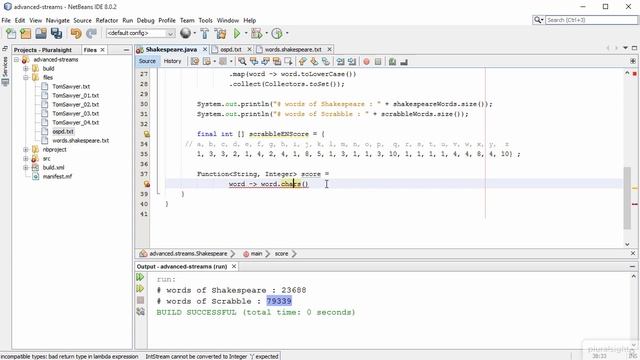Switch to the words.shakespeare.txt editor tab
This screenshot has width=640, height=360.
(293, 49)
